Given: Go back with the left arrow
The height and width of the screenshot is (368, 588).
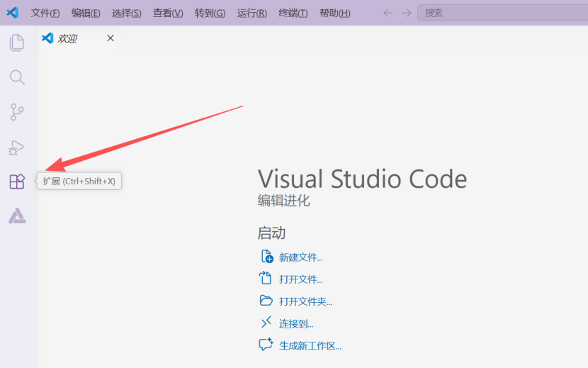Looking at the screenshot, I should [388, 13].
